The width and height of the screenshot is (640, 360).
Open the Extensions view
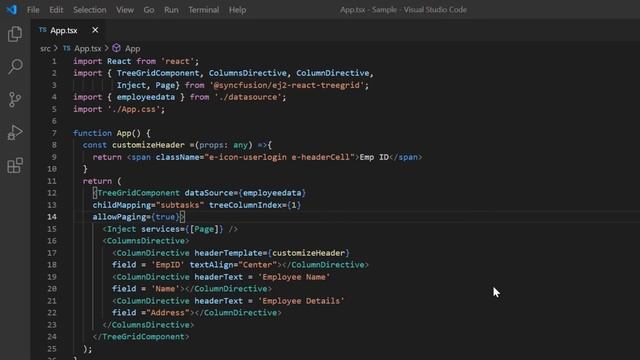[15, 165]
